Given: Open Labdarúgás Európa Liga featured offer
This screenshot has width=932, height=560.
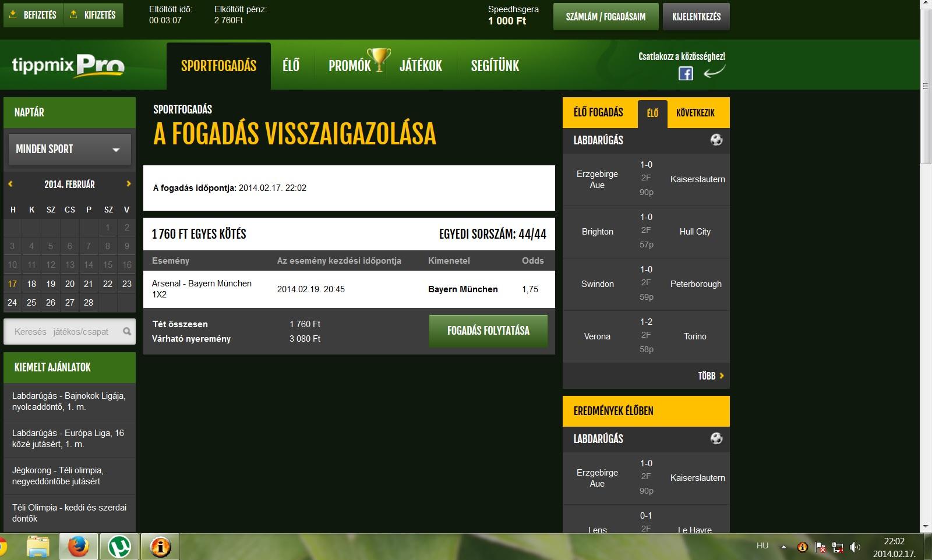Looking at the screenshot, I should coord(69,438).
